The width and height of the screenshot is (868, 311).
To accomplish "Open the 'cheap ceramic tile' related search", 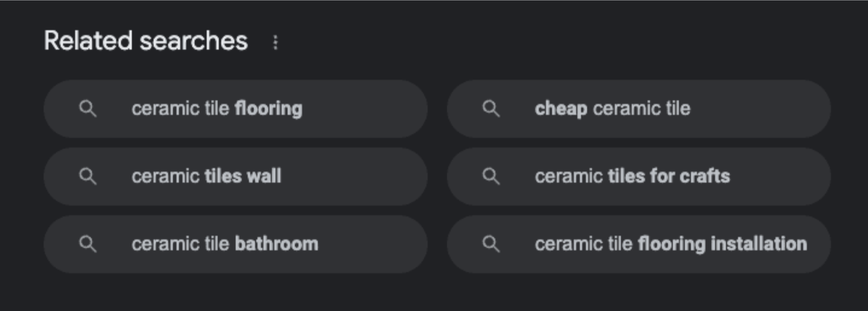I will click(x=612, y=109).
